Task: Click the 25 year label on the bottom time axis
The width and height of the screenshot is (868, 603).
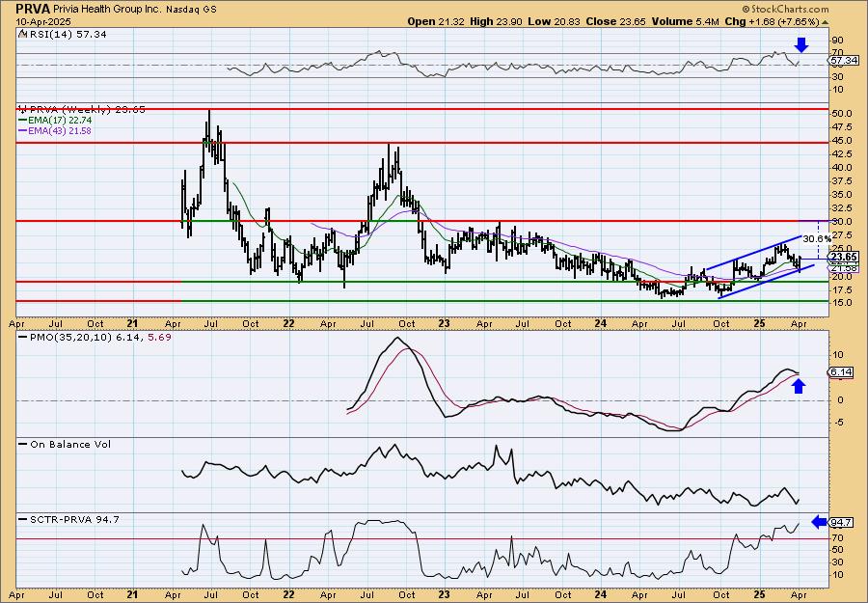Action: click(x=760, y=594)
